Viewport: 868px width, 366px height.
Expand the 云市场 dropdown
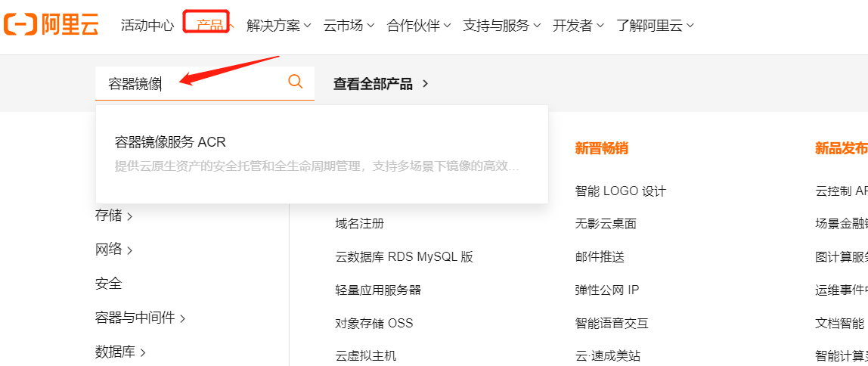click(x=349, y=26)
